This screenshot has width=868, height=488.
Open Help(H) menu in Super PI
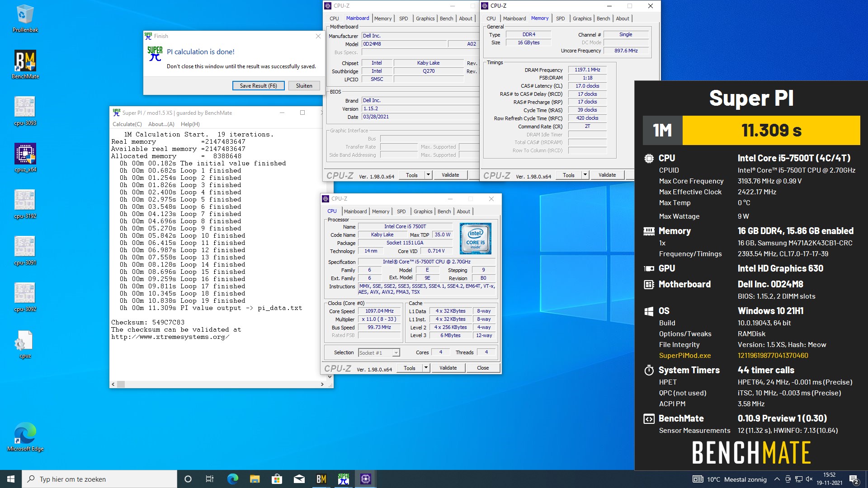(190, 124)
